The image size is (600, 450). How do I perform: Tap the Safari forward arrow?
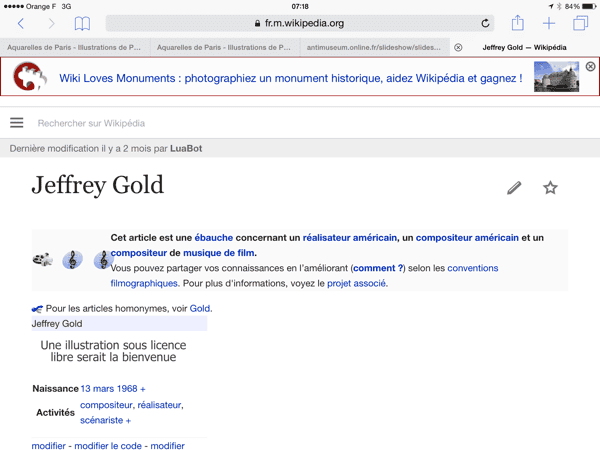[51, 24]
